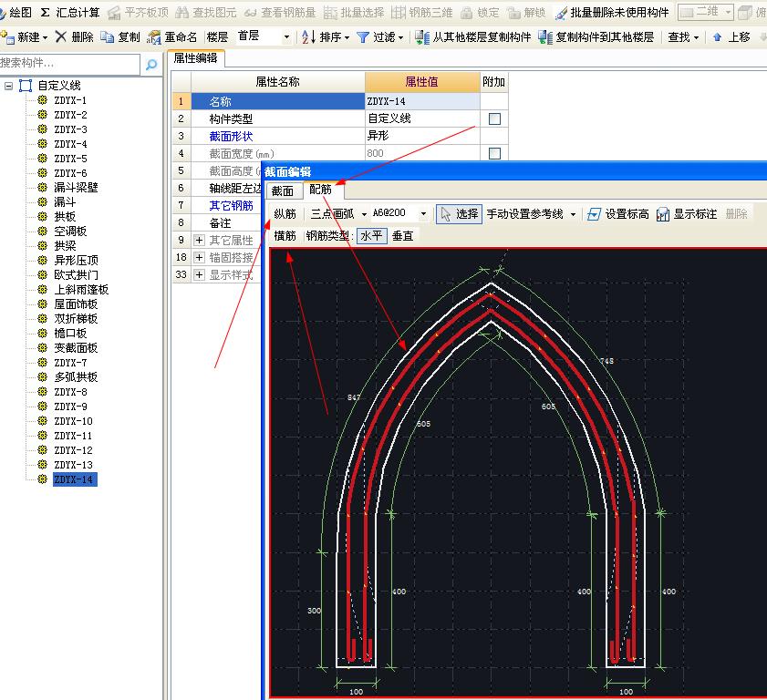Click the 批量选择 icon
This screenshot has height=700, width=767.
click(x=330, y=13)
